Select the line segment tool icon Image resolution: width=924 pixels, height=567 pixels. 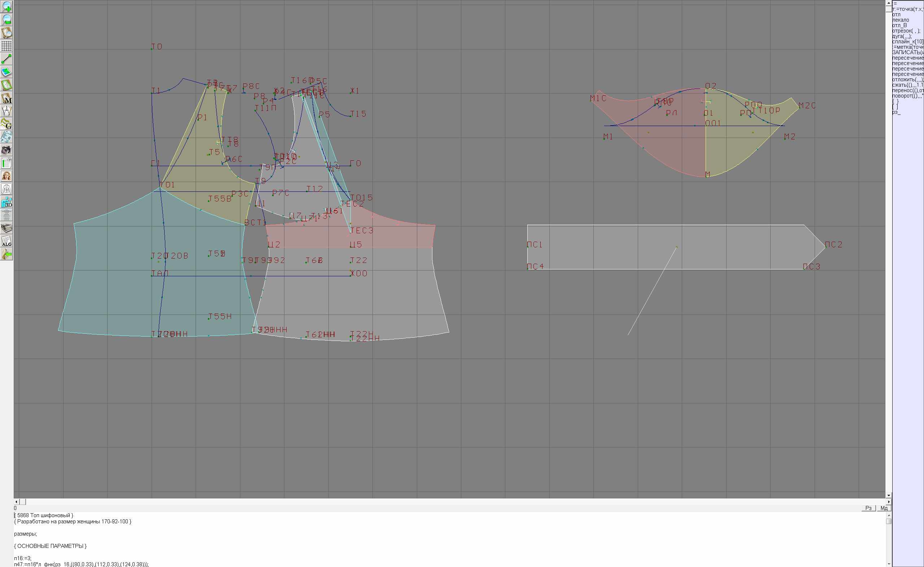[x=6, y=59]
